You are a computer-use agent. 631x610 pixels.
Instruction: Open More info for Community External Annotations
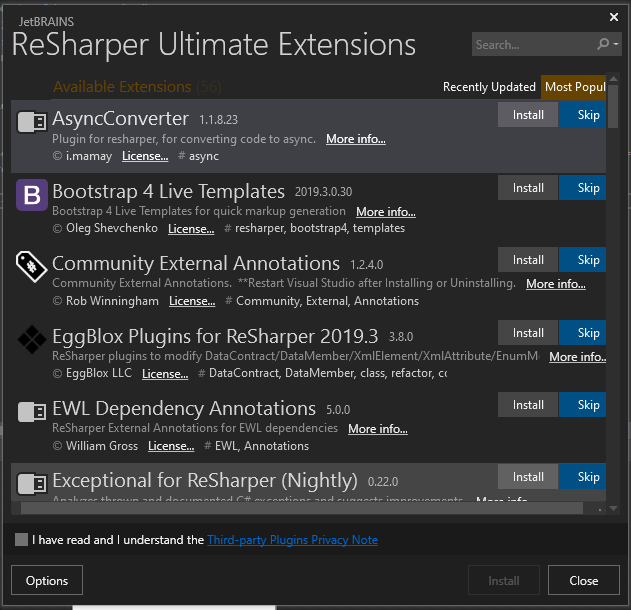[556, 284]
